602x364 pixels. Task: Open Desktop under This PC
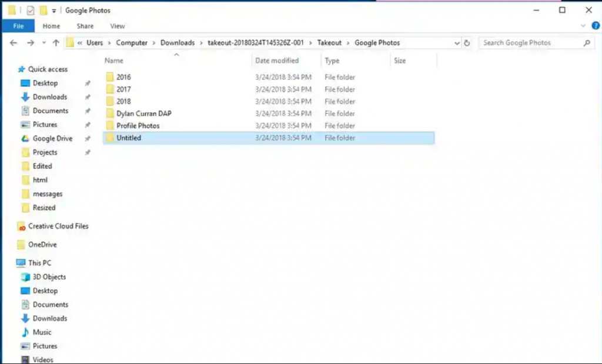45,291
